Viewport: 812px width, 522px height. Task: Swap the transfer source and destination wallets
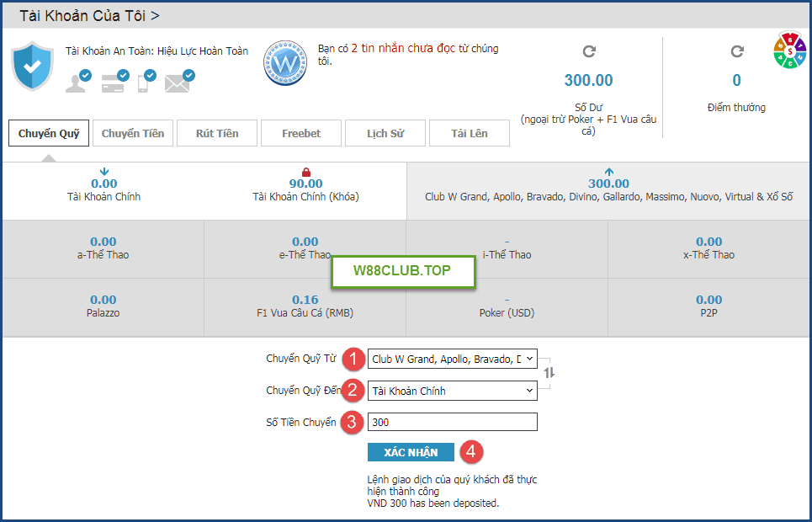(549, 372)
